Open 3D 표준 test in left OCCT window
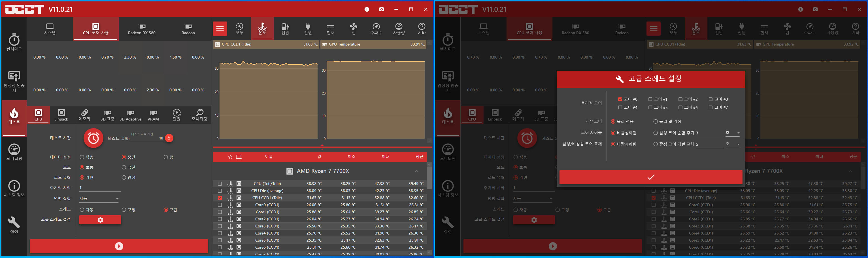Screen dimensions: 868x258 click(107, 115)
